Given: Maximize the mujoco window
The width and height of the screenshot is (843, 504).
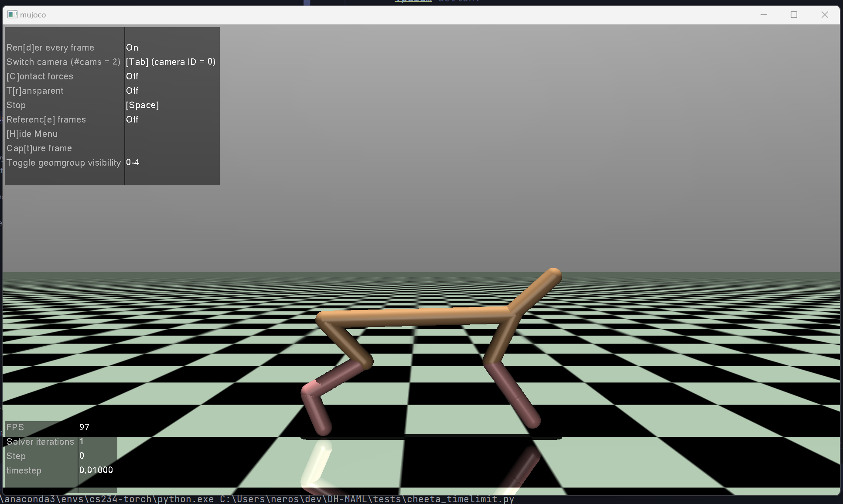Looking at the screenshot, I should click(x=794, y=14).
